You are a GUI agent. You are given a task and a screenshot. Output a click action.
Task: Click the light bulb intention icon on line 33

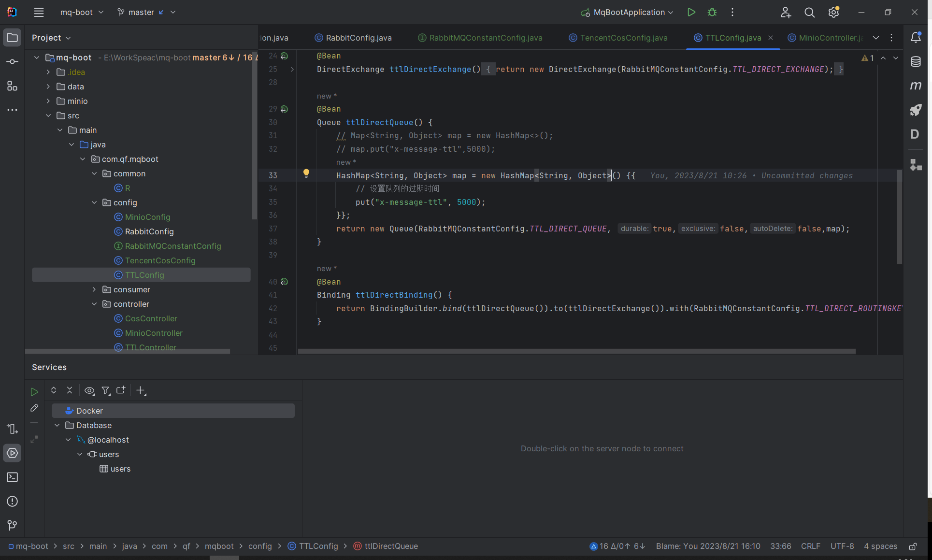(306, 174)
